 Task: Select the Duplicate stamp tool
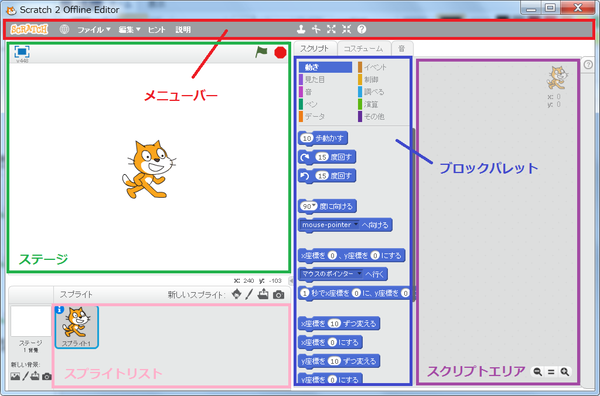pos(302,29)
